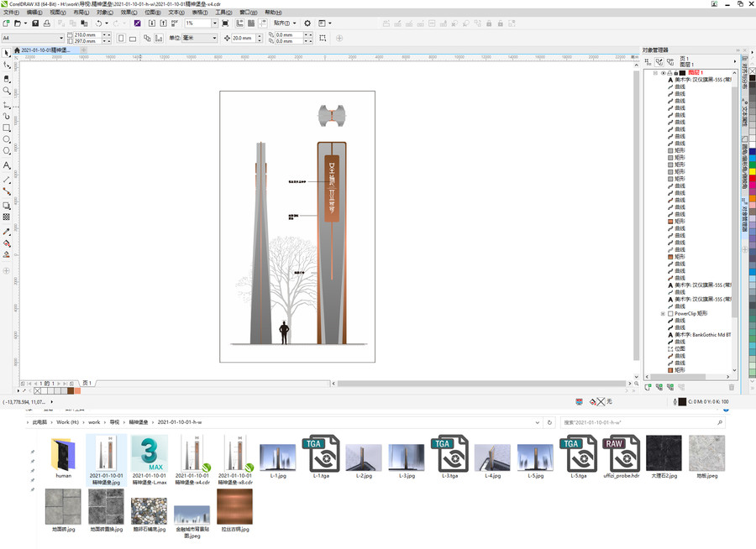Click the Export icon in the toolbar

tap(164, 24)
